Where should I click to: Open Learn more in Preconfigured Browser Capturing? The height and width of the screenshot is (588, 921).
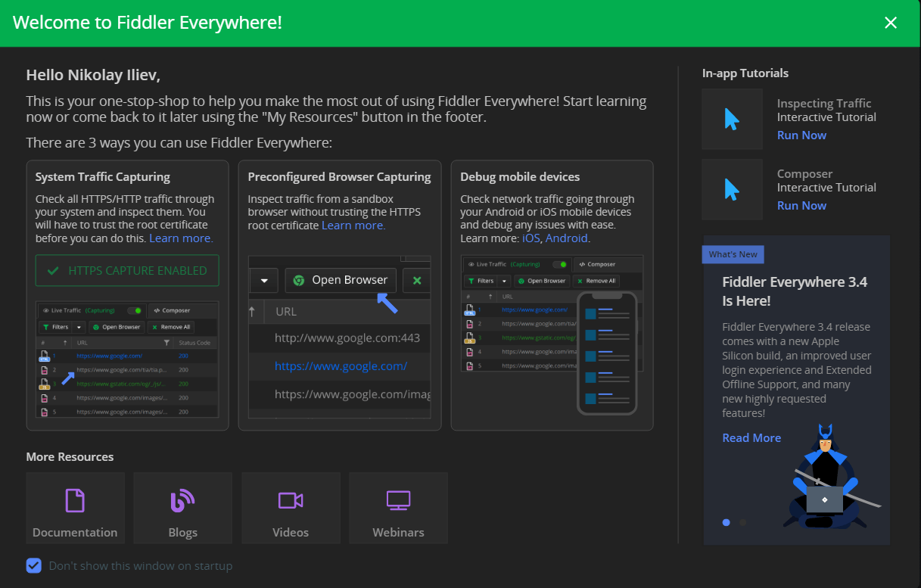point(353,225)
